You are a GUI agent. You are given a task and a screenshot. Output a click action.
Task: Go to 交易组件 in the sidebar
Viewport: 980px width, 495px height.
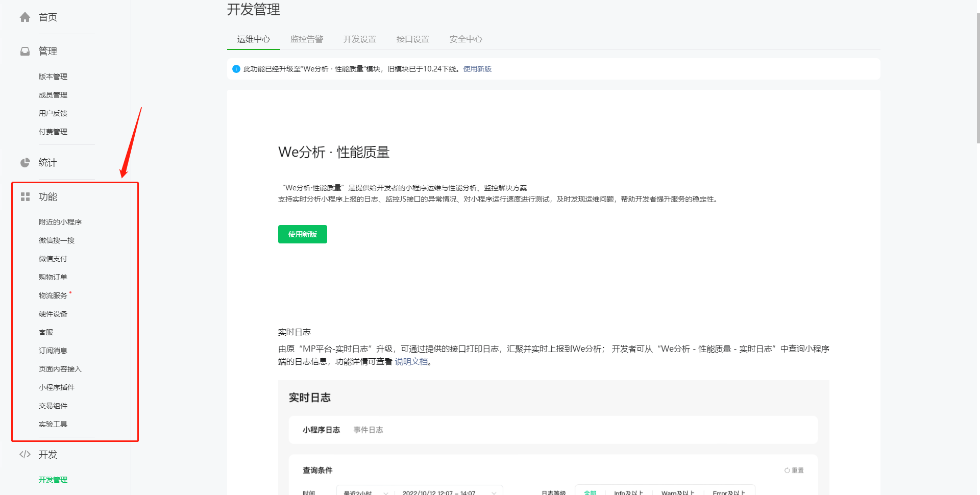[x=53, y=406]
